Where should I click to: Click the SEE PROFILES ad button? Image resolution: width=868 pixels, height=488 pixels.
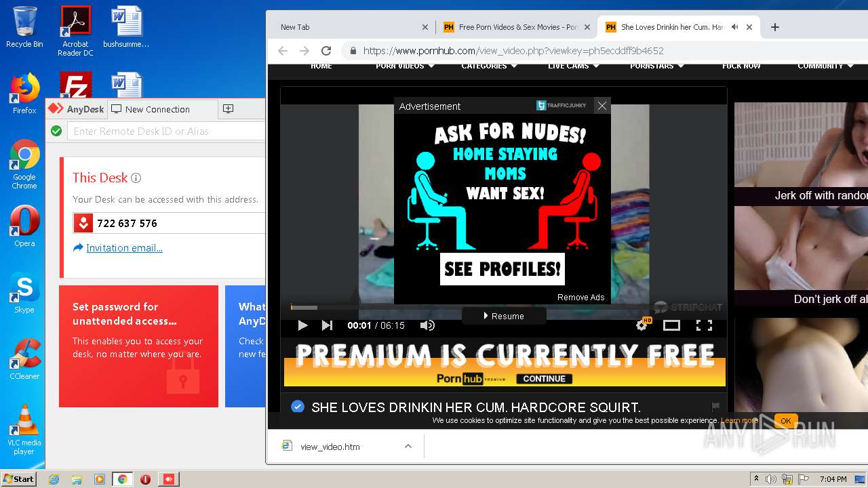coord(502,269)
